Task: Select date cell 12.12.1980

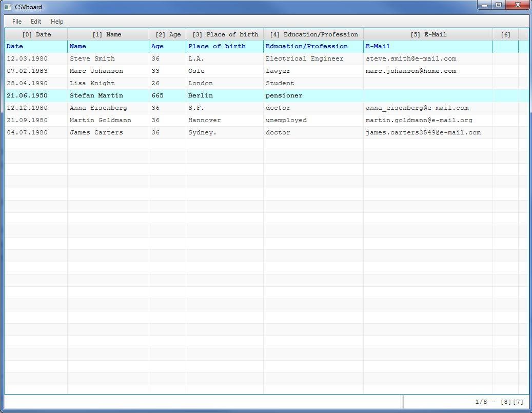Action: coord(36,108)
